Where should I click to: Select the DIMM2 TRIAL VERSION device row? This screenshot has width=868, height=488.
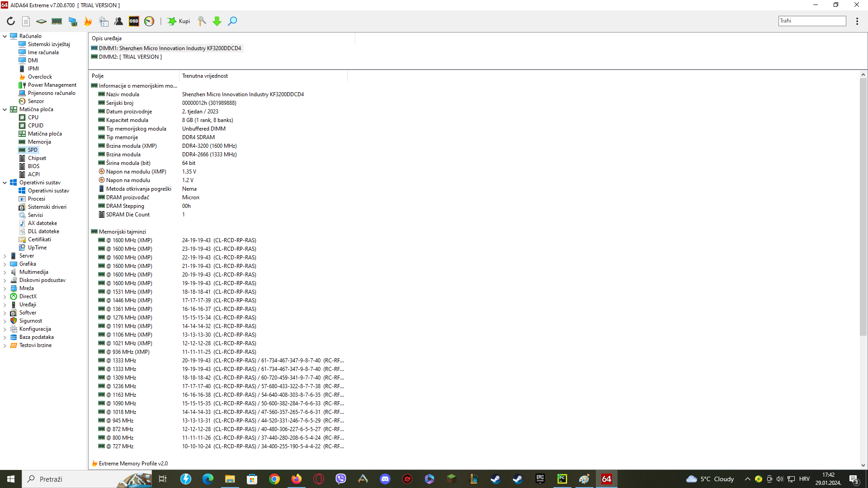tap(126, 57)
